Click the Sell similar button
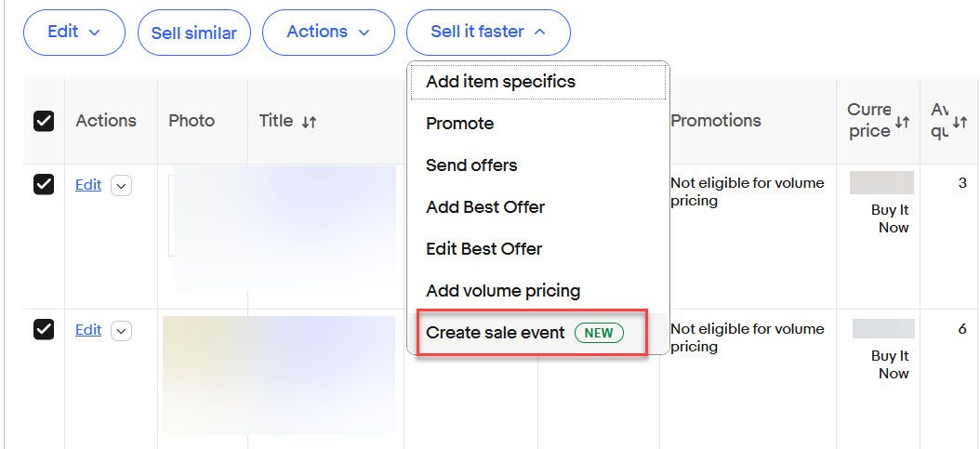The image size is (980, 449). click(193, 33)
